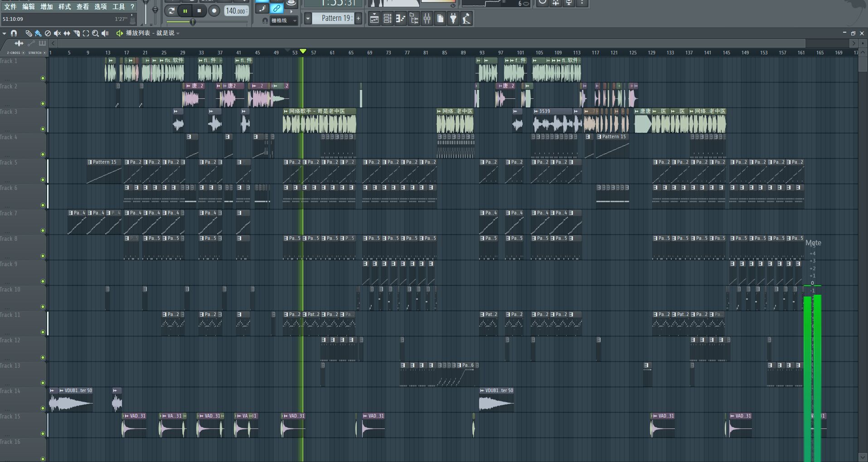Select the Draw pencil tool
Viewport: 868px width, 462px height.
(x=29, y=33)
